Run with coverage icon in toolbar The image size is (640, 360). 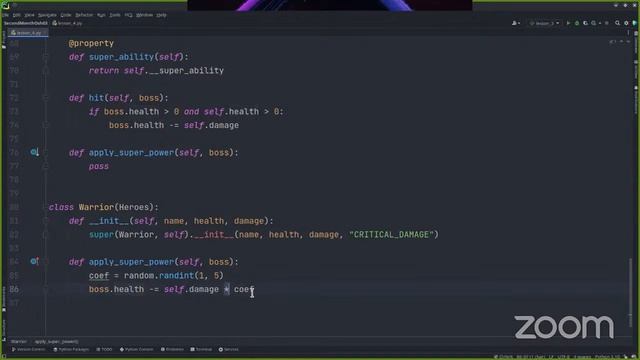(585, 23)
